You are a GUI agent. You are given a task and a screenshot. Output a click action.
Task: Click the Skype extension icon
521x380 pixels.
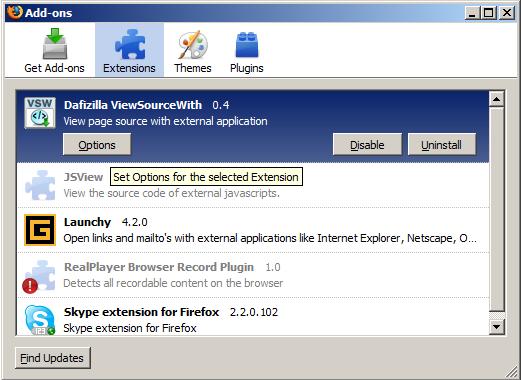pos(40,320)
